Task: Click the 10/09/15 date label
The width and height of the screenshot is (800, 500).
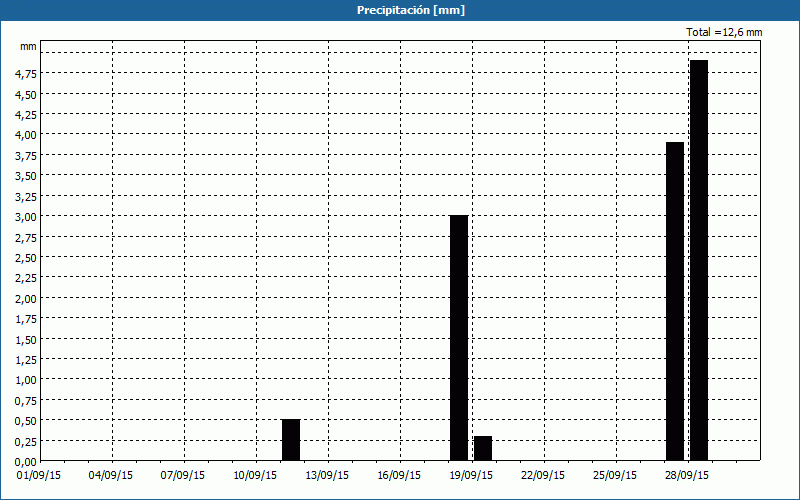Action: coord(255,476)
